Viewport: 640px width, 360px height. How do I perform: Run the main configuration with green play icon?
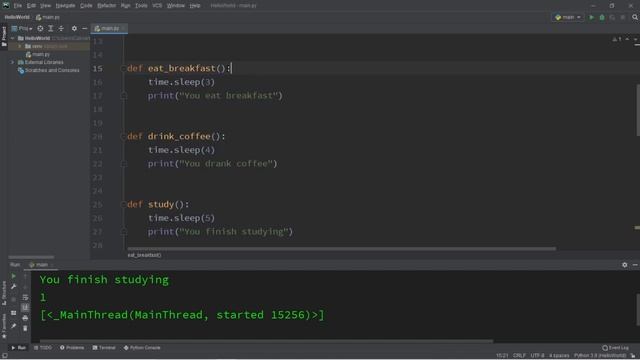pos(591,17)
